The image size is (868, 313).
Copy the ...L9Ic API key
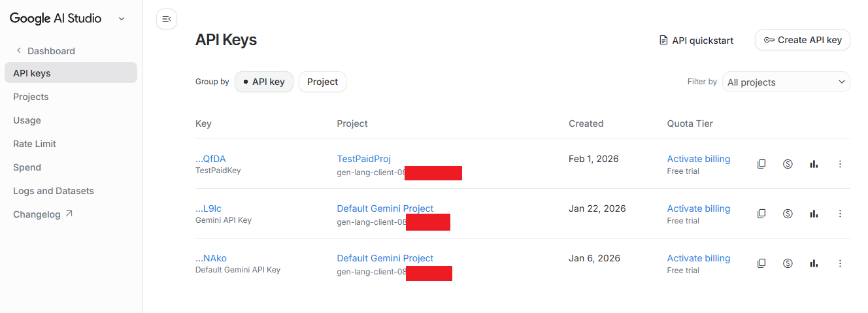click(761, 214)
